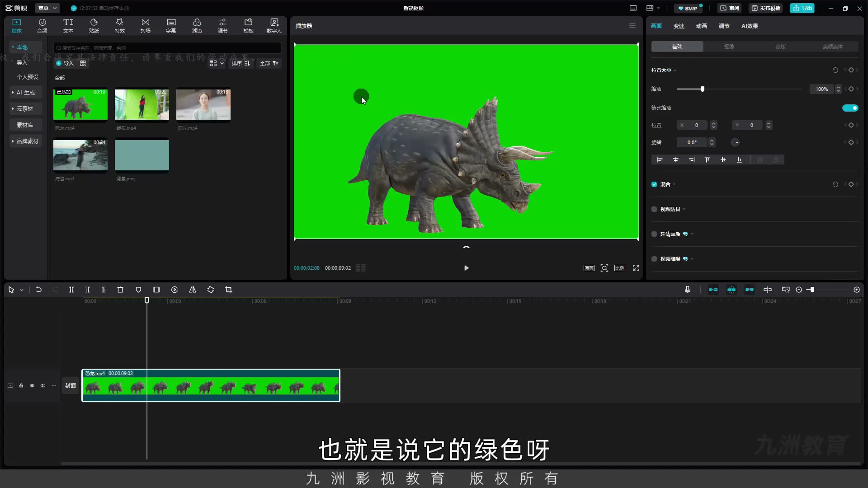Click the 导出 export button

point(802,8)
